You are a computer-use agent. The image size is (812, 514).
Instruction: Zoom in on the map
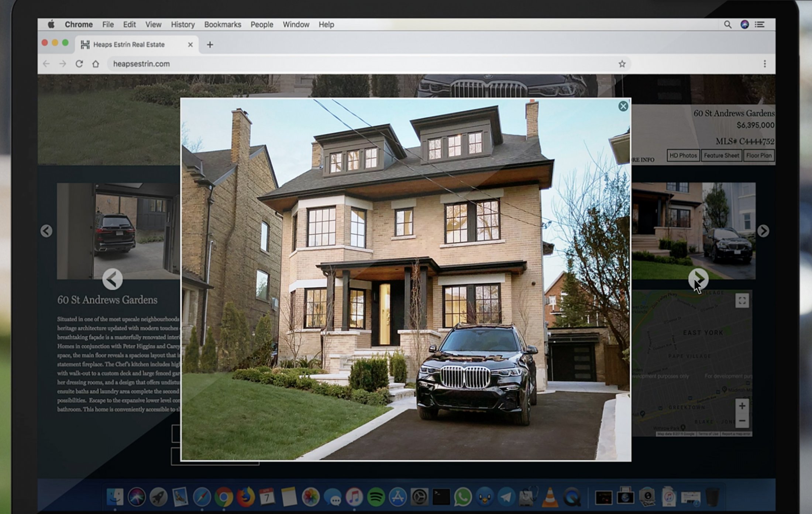pyautogui.click(x=742, y=406)
